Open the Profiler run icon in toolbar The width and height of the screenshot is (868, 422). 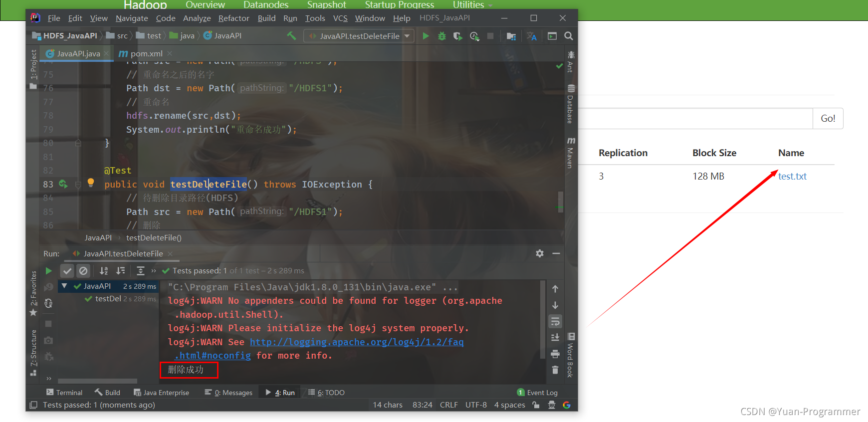point(474,36)
